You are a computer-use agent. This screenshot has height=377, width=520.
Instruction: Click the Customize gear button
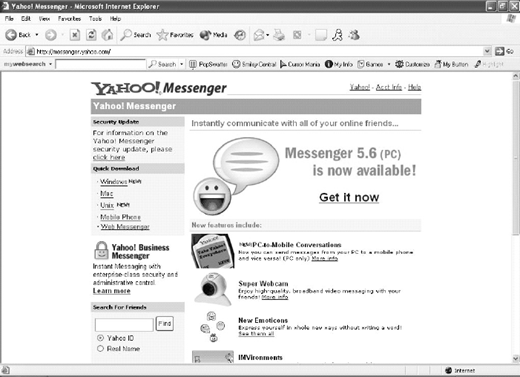(412, 64)
